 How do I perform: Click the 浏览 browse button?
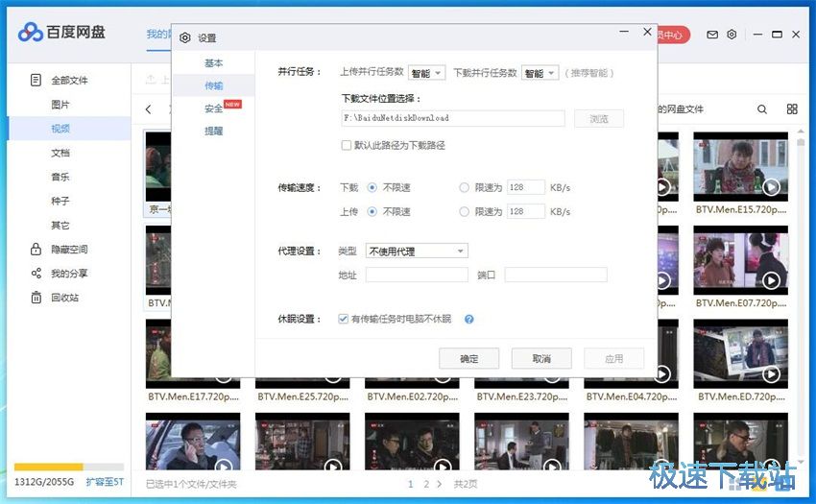(599, 119)
